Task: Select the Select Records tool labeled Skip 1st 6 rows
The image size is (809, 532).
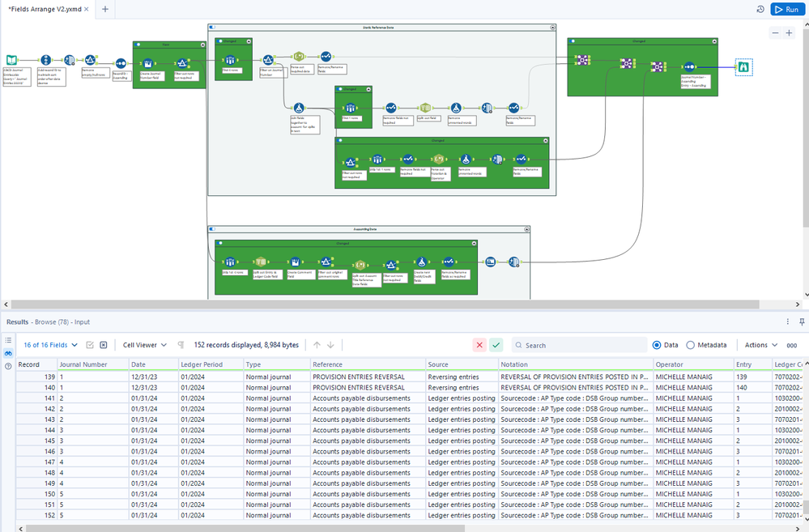Action: tap(230, 262)
